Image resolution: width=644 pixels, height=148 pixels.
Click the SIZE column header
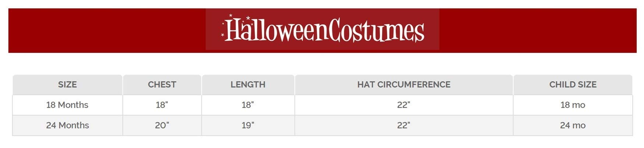(x=67, y=84)
